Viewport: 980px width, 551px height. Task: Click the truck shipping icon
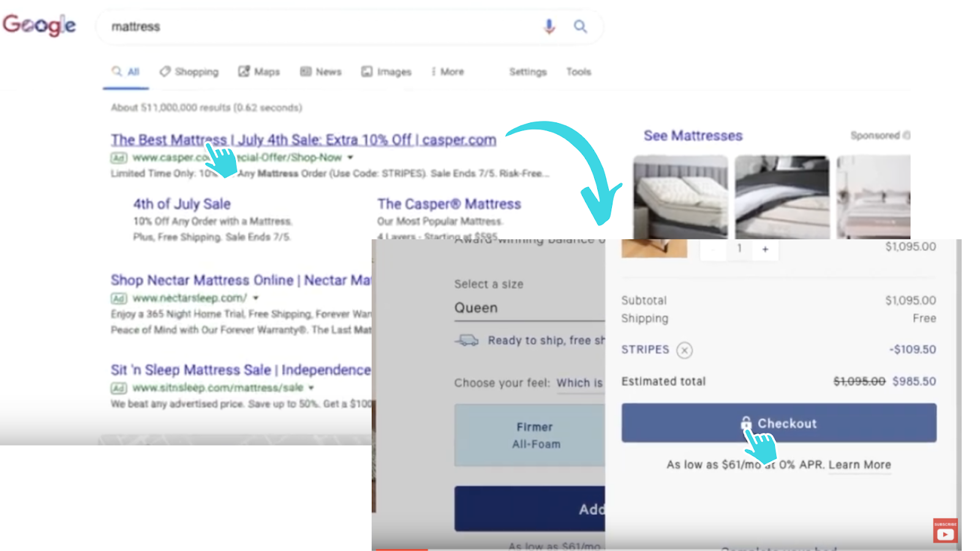point(467,340)
